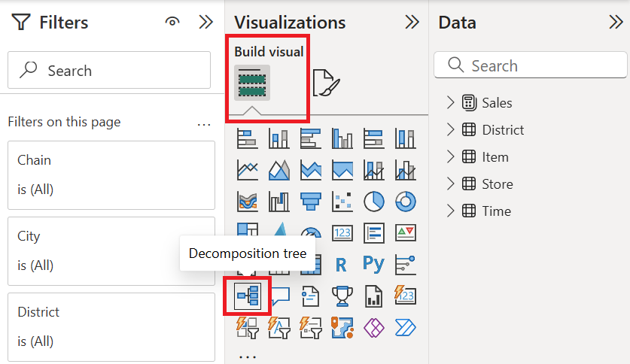Add a scatter chart visual
630x364 pixels.
click(x=342, y=201)
